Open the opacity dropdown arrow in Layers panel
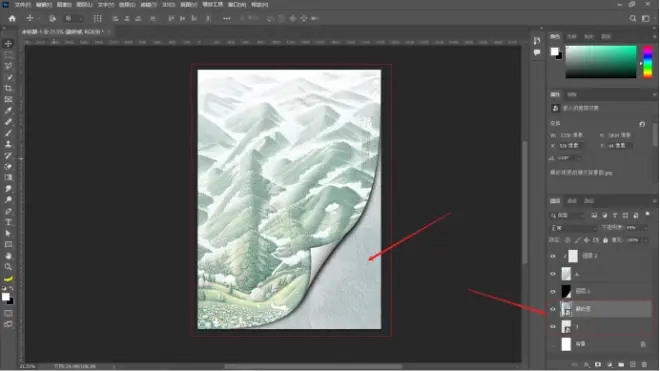 click(x=645, y=228)
